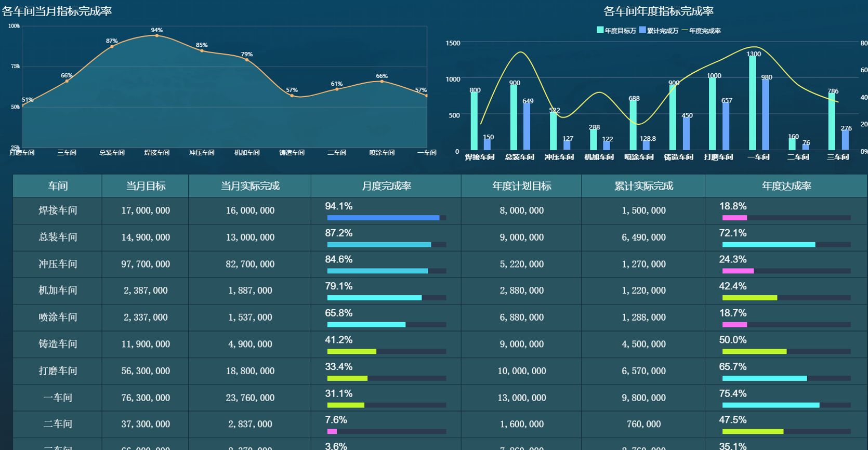The height and width of the screenshot is (450, 868).
Task: Click the 94% point for 焊接车间
Action: [157, 36]
